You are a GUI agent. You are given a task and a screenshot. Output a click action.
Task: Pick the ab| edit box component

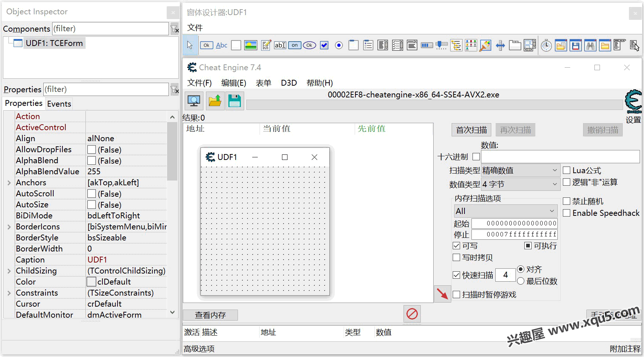coord(280,45)
